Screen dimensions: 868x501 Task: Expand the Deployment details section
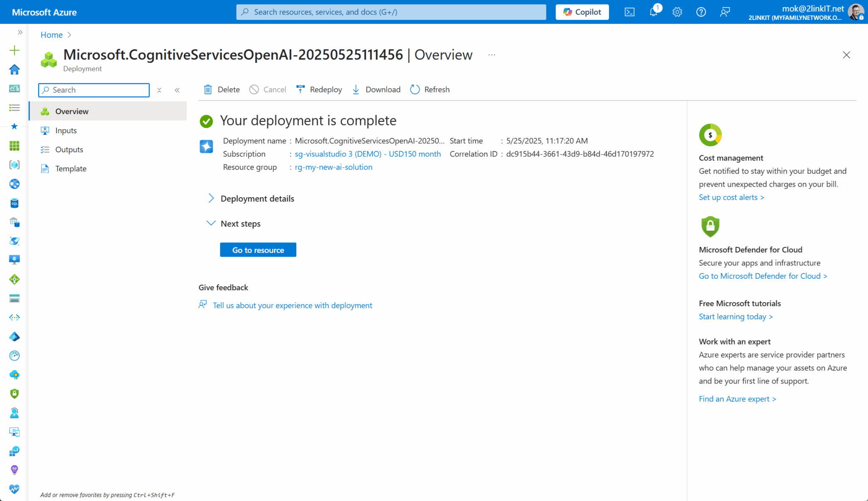(x=211, y=198)
